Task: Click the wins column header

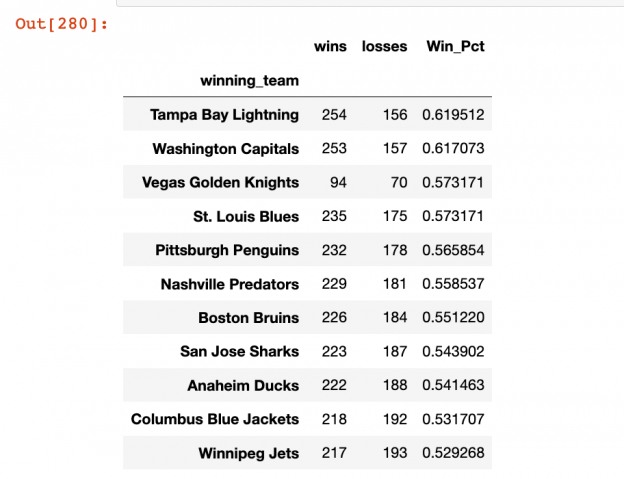Action: 330,46
